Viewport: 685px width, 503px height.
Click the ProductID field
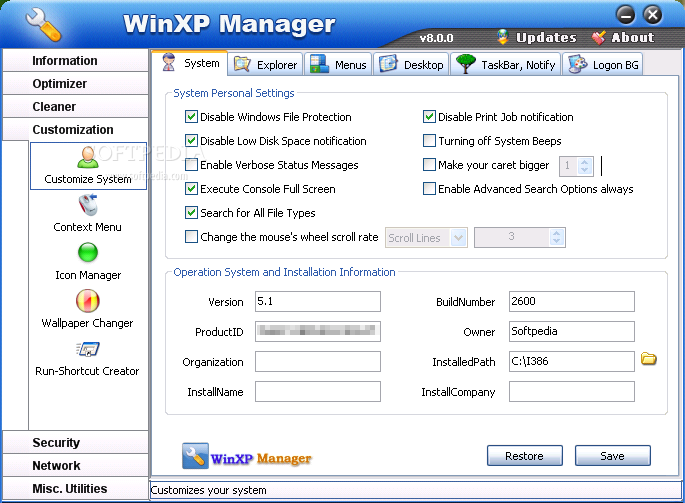318,332
